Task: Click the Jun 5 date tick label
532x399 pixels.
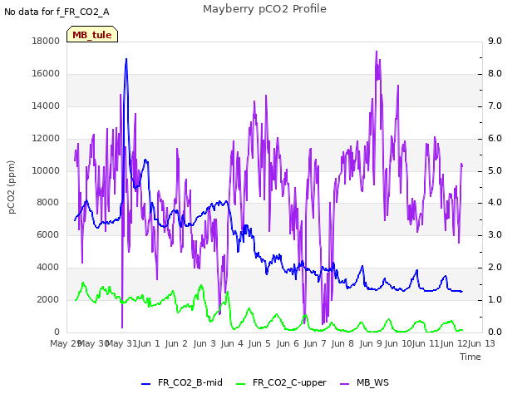Action: tap(259, 343)
